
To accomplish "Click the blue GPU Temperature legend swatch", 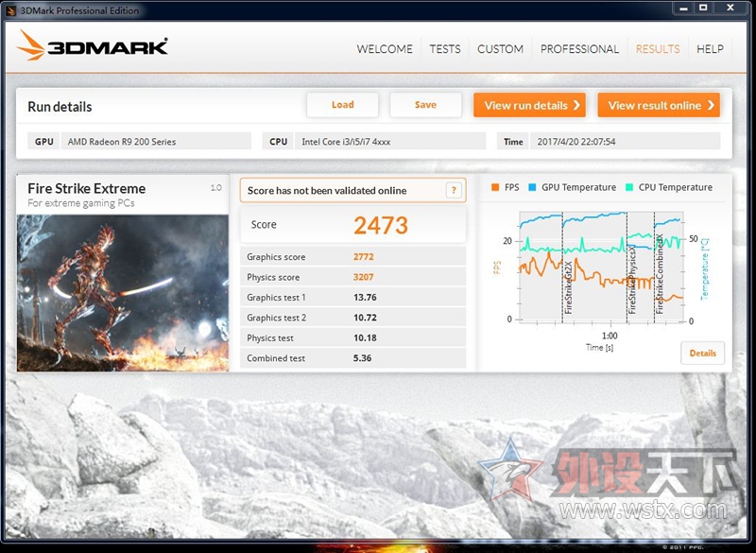I will tap(532, 187).
